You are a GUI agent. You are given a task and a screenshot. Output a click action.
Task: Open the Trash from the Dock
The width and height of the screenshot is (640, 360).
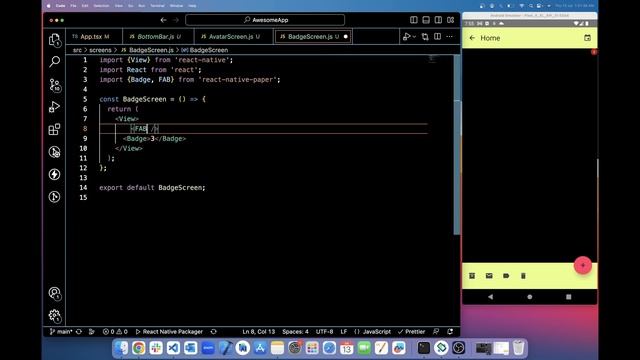[x=518, y=348]
